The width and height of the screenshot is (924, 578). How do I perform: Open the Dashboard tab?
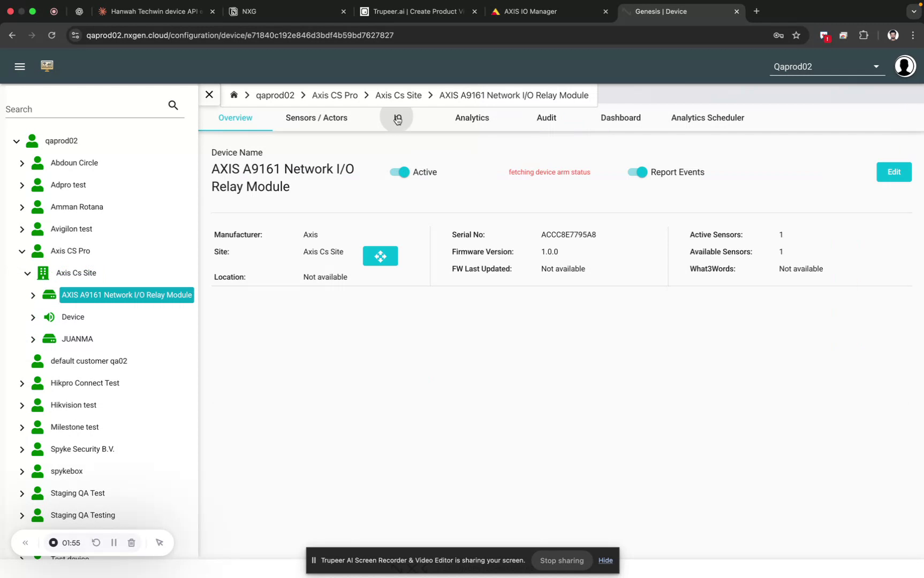[x=620, y=118]
